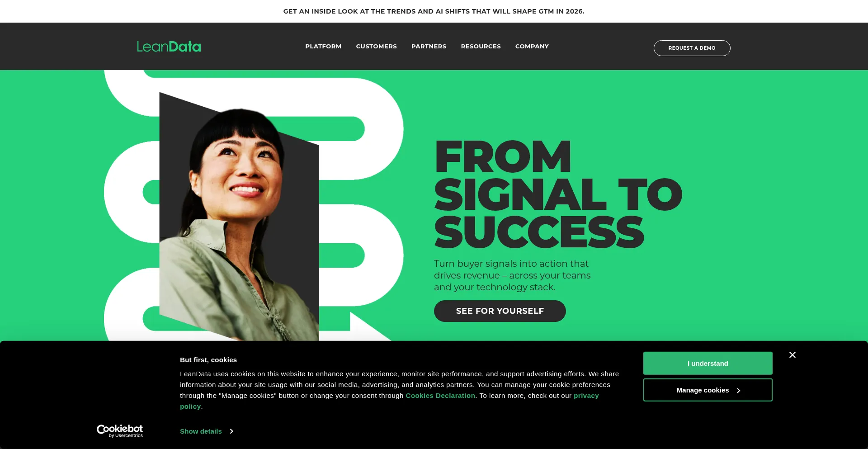Open the Partners menu

tap(429, 47)
